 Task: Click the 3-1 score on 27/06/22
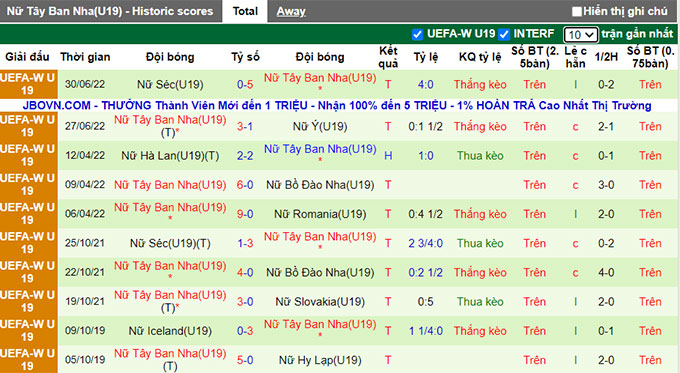[245, 127]
